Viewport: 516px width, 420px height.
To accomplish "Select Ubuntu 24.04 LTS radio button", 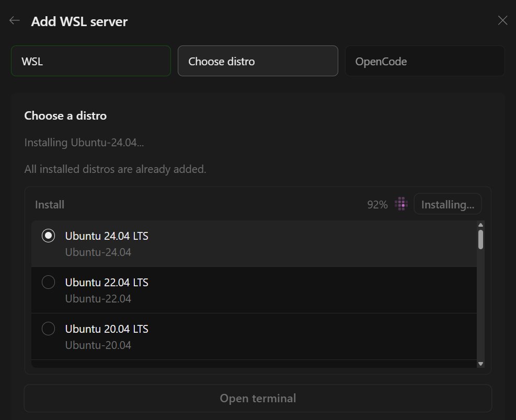I will coord(49,236).
